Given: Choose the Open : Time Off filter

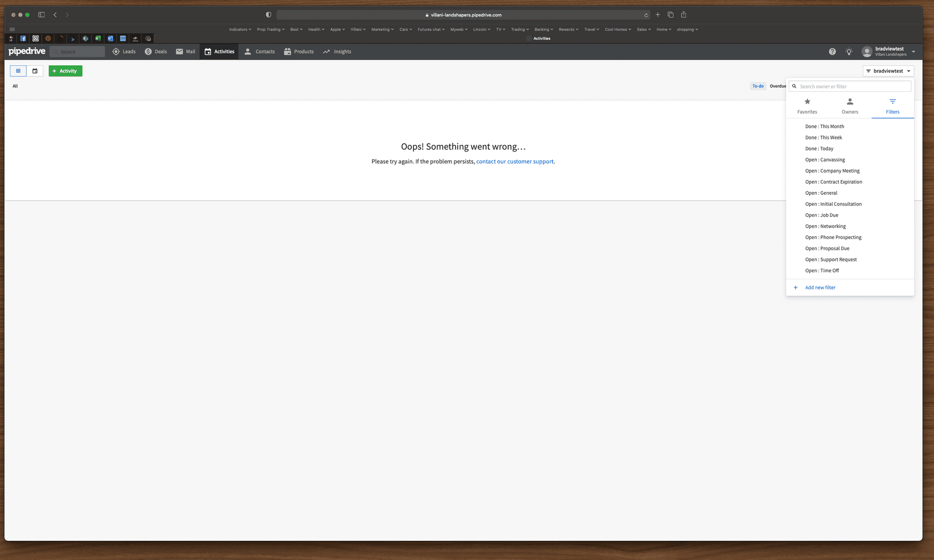Looking at the screenshot, I should pos(850,271).
